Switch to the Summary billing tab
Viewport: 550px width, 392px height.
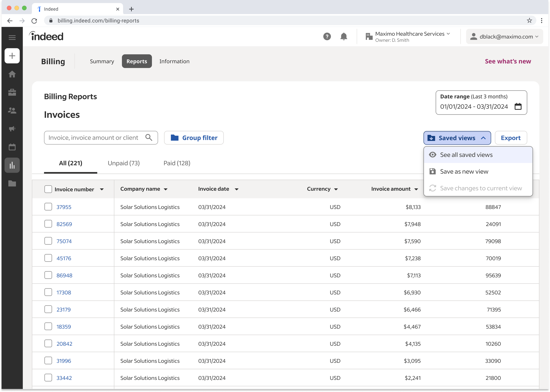coord(102,61)
